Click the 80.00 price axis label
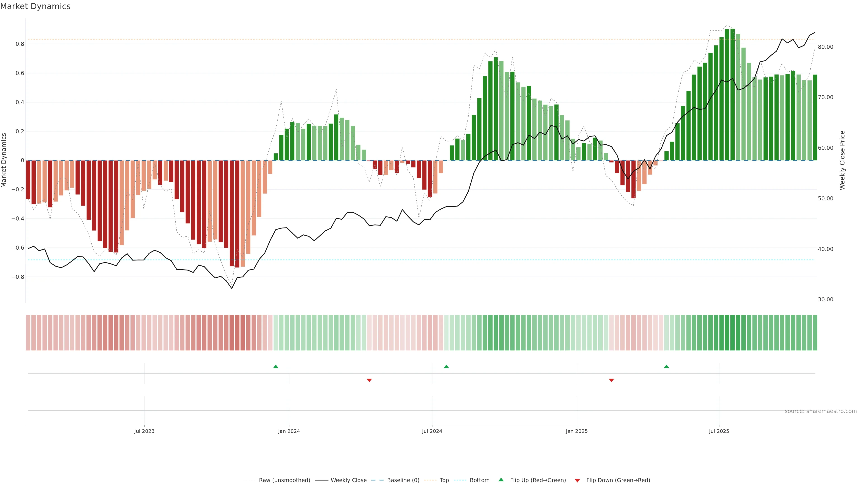868x488 pixels. click(x=825, y=47)
